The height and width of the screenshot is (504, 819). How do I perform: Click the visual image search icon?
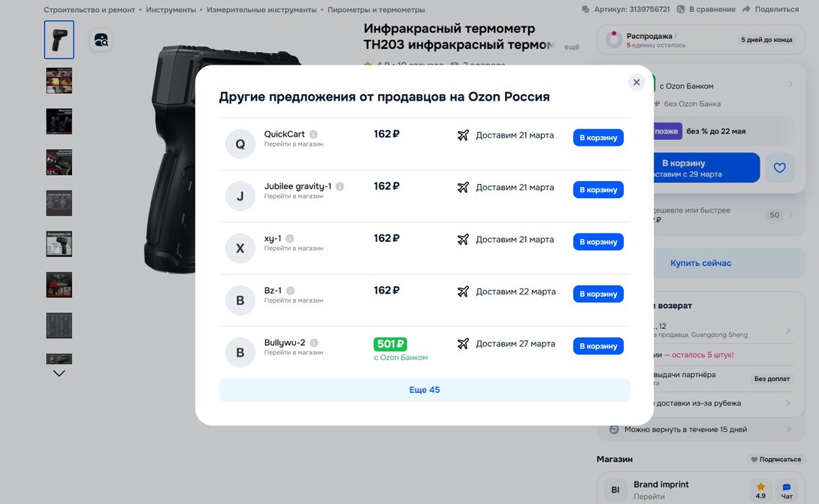click(x=101, y=41)
